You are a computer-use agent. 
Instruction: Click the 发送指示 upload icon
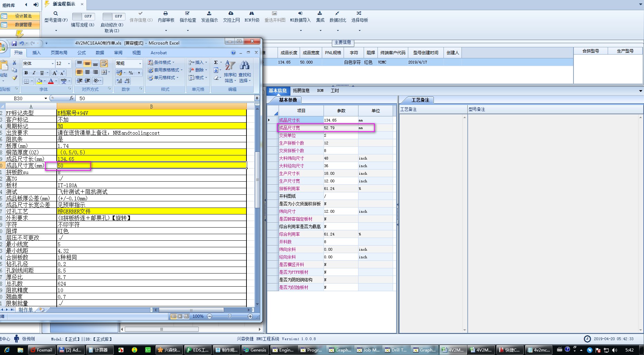[x=209, y=13]
